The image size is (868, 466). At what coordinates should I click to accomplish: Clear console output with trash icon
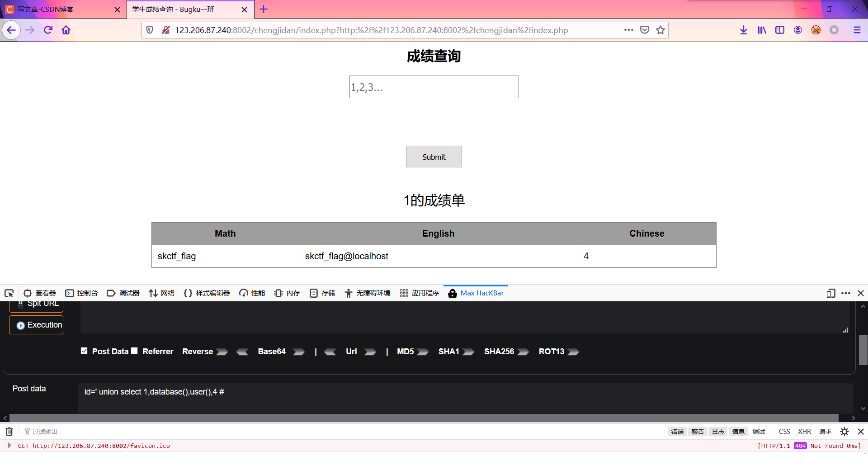[x=9, y=432]
